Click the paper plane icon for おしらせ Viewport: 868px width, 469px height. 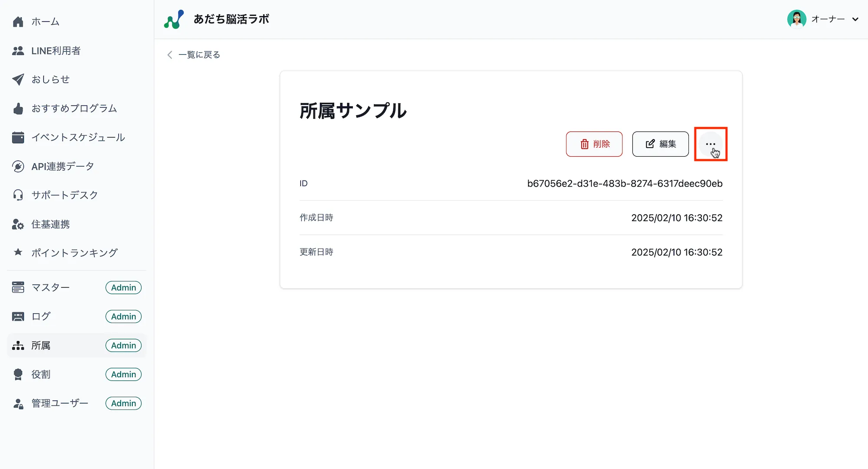pyautogui.click(x=18, y=79)
